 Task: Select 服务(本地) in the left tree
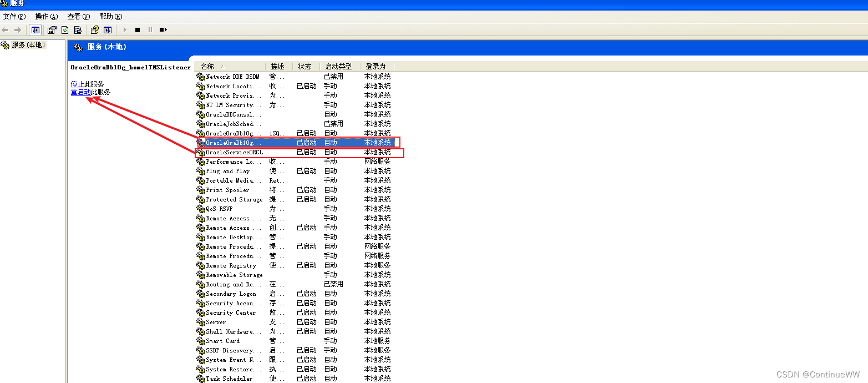(28, 45)
